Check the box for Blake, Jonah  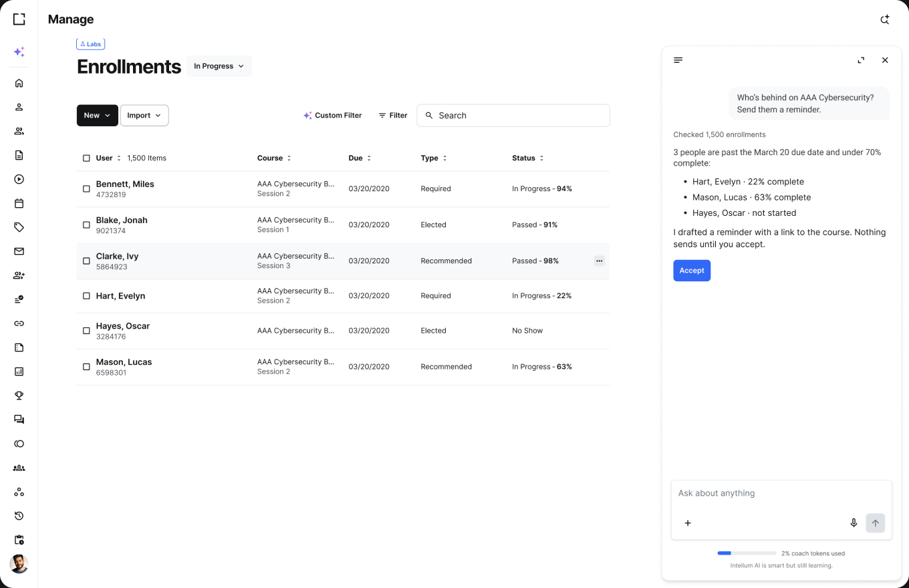(86, 225)
